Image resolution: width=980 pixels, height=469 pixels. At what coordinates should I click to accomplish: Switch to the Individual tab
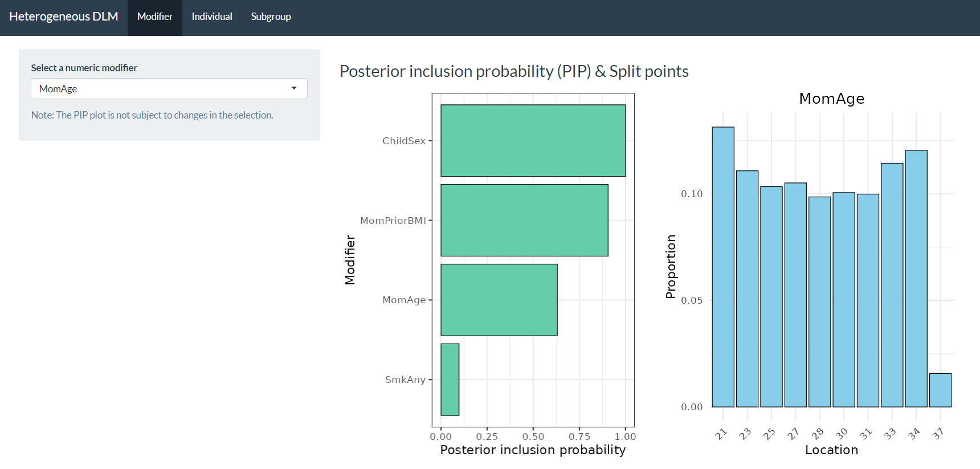point(212,17)
